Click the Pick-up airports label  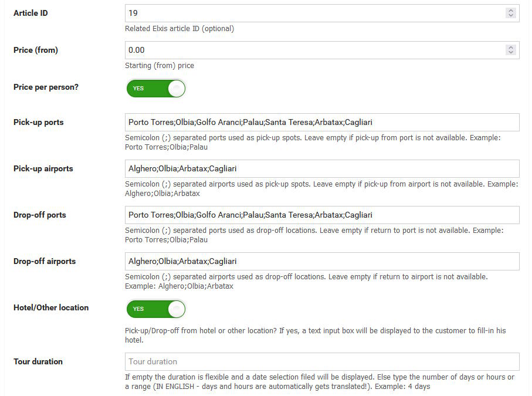[x=43, y=168]
